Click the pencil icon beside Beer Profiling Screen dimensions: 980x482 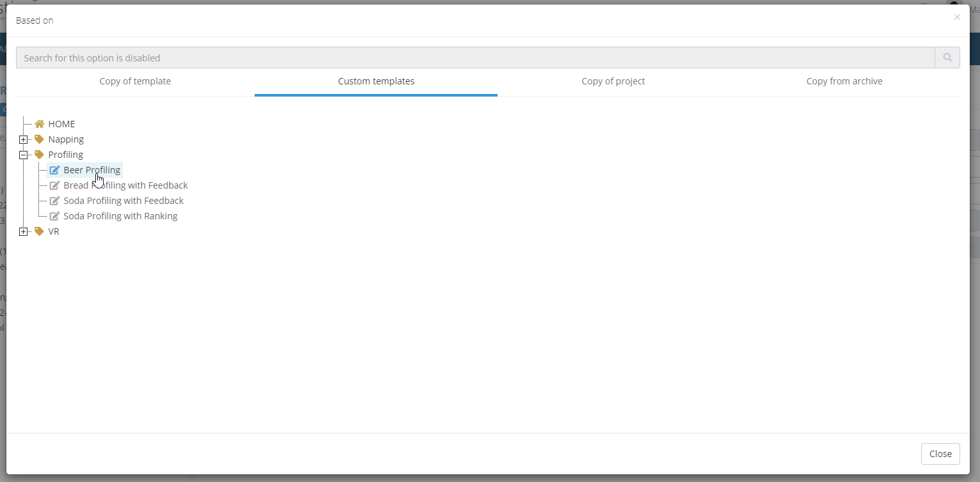coord(54,169)
